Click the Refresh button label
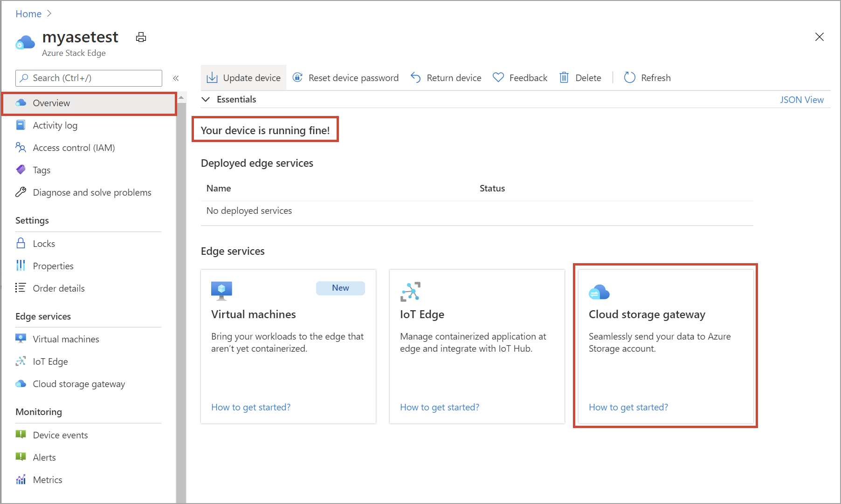Image resolution: width=841 pixels, height=504 pixels. (x=656, y=78)
